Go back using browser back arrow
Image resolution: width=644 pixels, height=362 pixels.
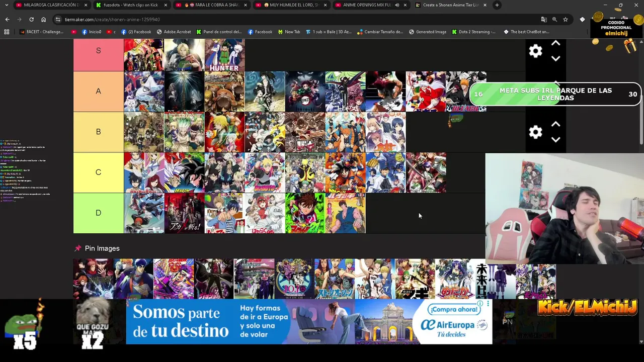7,19
